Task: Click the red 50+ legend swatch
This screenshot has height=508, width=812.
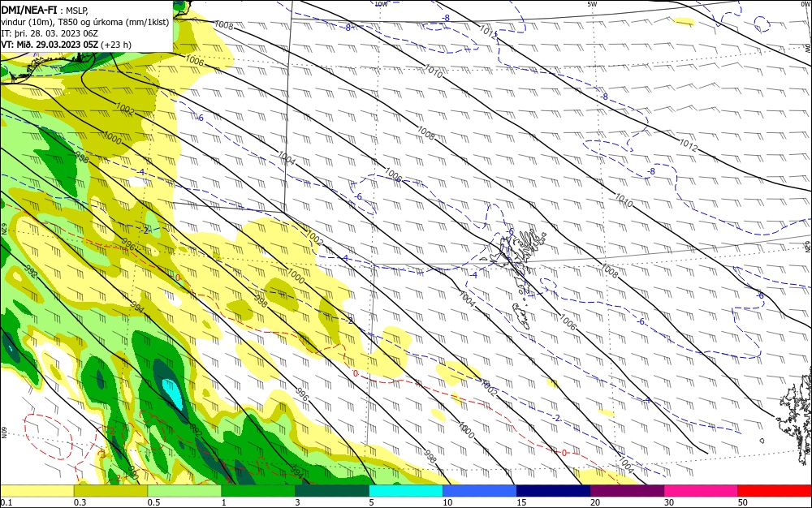Action: (775, 491)
